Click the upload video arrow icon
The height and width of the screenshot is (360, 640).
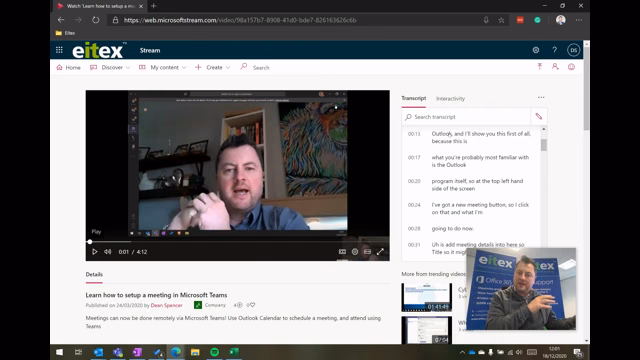pyautogui.click(x=540, y=67)
